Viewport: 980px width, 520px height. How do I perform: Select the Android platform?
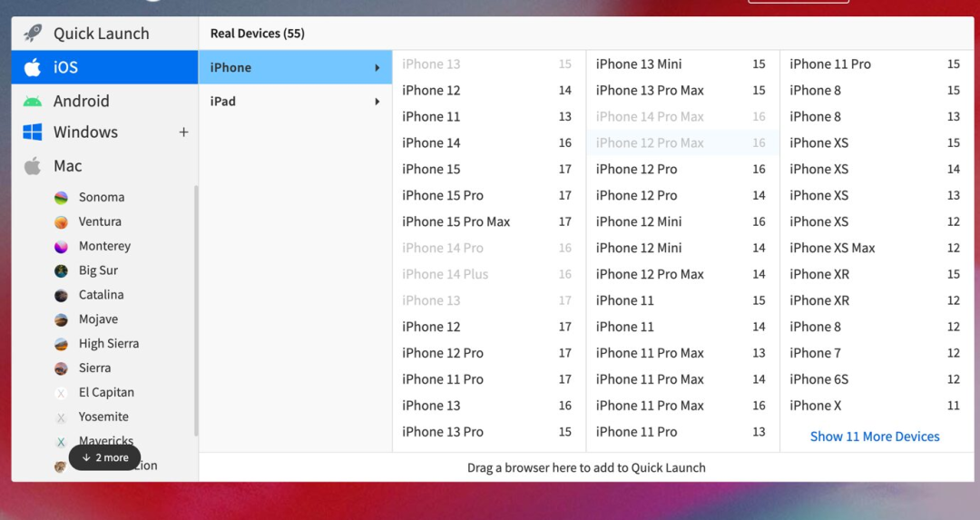pos(104,101)
